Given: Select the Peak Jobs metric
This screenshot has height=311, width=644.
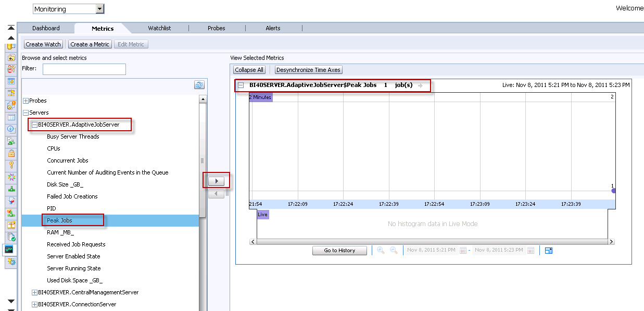Looking at the screenshot, I should 59,220.
